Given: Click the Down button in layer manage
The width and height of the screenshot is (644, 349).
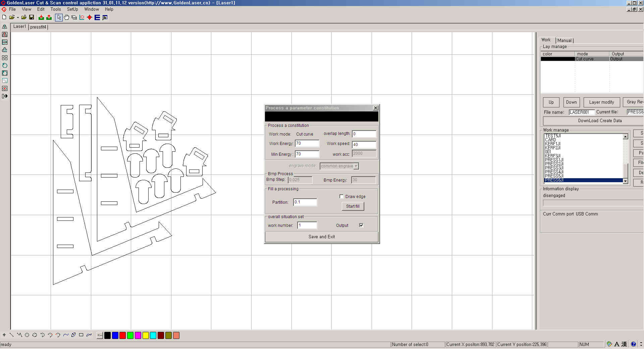Looking at the screenshot, I should (572, 102).
